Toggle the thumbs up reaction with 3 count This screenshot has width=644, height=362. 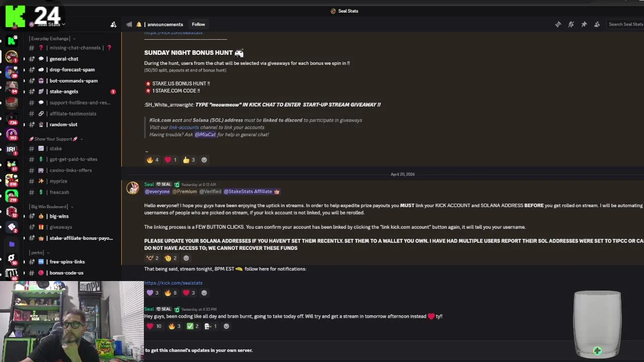(x=189, y=160)
